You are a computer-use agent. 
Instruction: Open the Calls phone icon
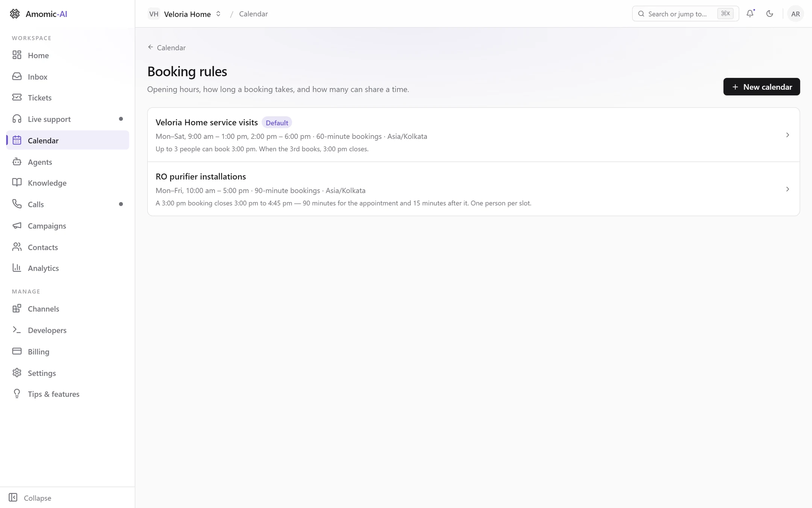[x=17, y=204]
